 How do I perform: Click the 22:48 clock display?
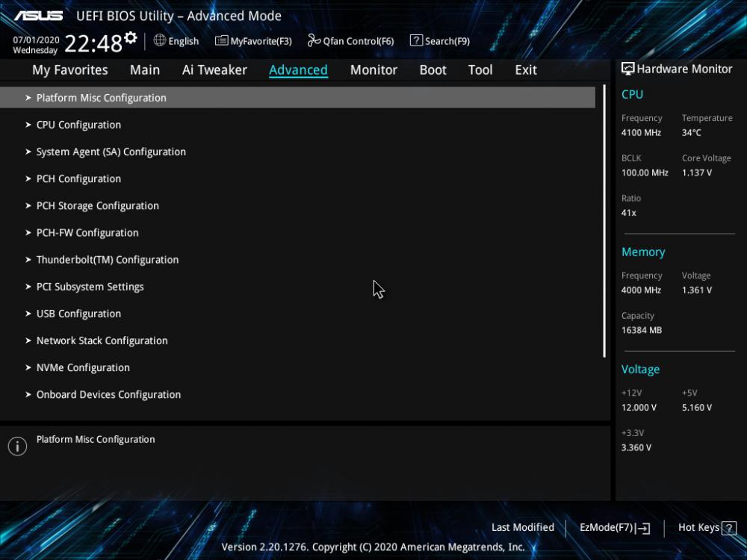(93, 43)
